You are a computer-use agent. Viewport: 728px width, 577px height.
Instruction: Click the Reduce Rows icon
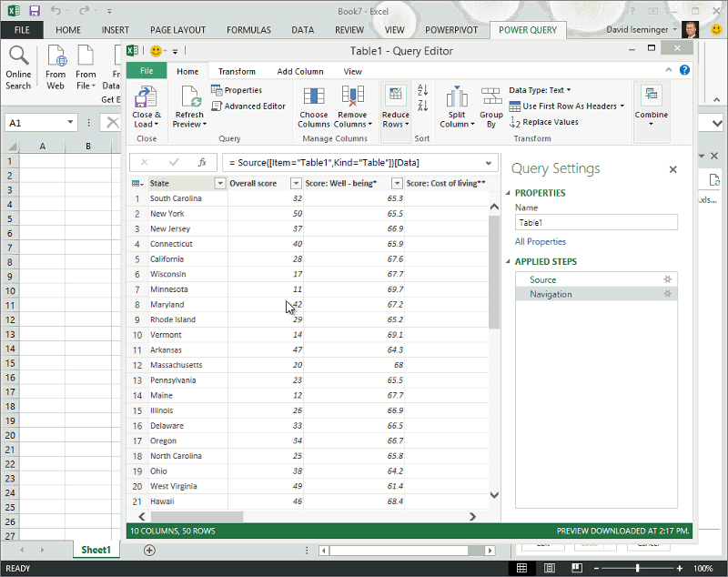click(396, 96)
